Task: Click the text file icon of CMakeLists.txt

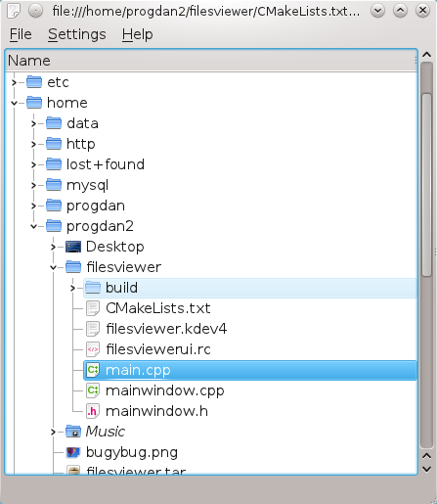Action: click(x=93, y=308)
